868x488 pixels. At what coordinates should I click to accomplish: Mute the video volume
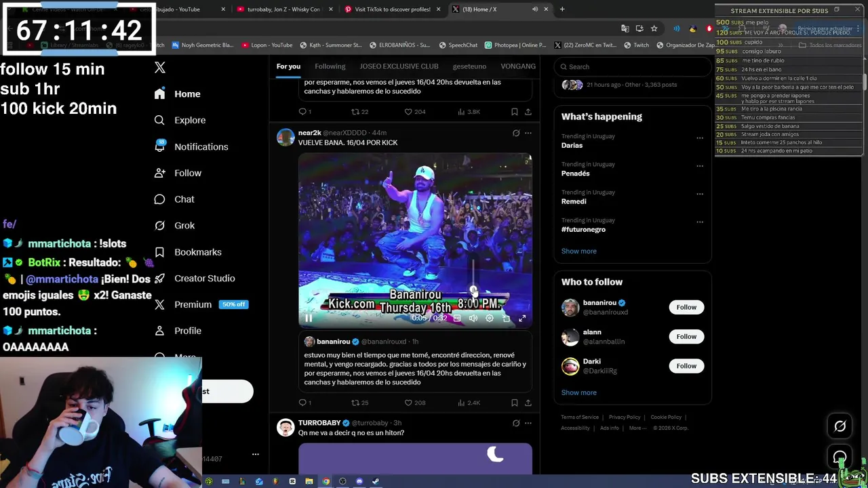pos(473,318)
